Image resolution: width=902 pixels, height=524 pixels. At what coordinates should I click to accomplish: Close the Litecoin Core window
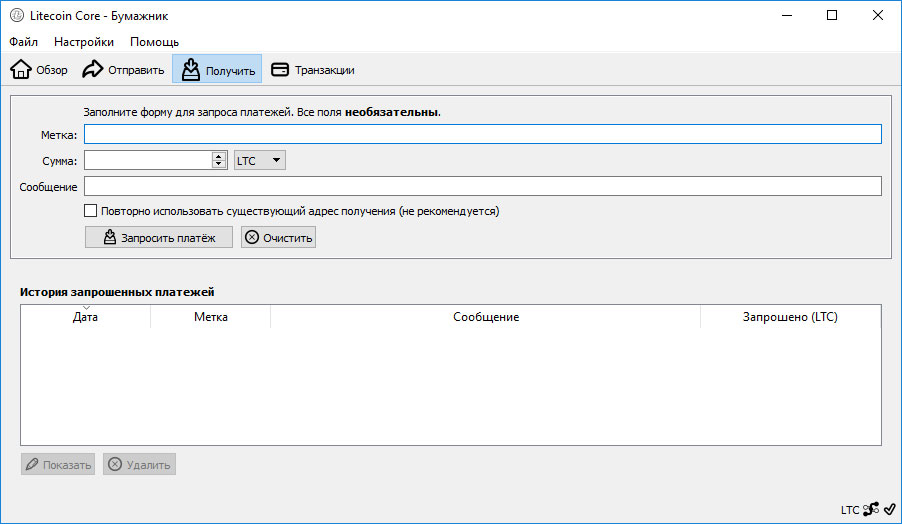877,16
